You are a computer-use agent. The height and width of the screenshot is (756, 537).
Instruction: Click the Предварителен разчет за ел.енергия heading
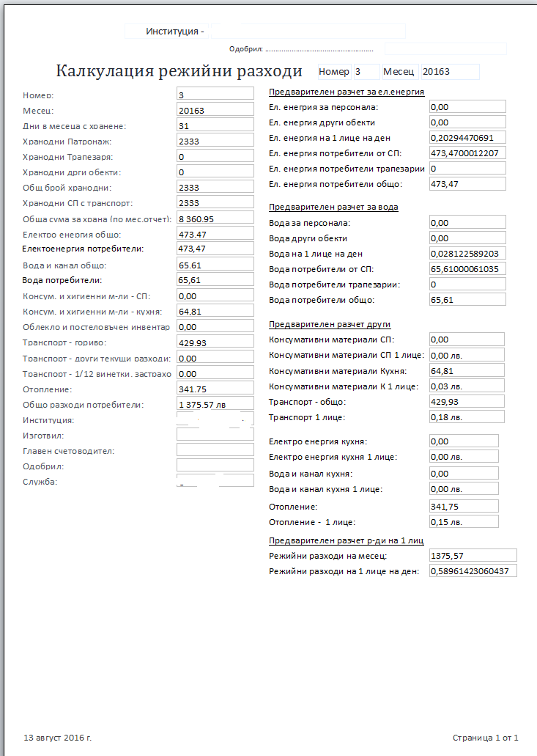pos(347,92)
